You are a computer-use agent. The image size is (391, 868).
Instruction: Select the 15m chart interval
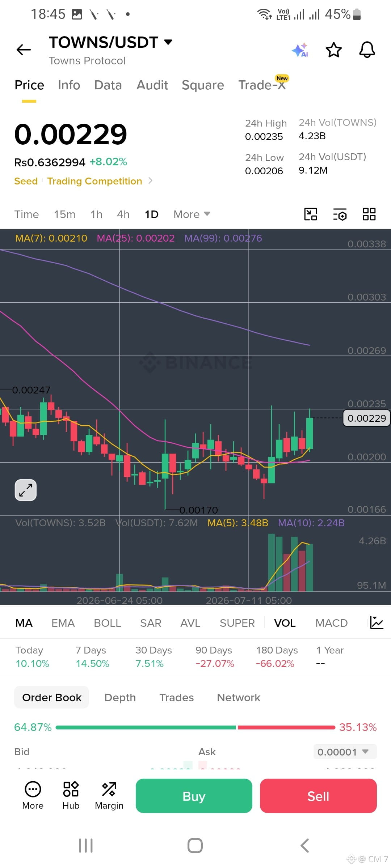tap(64, 214)
